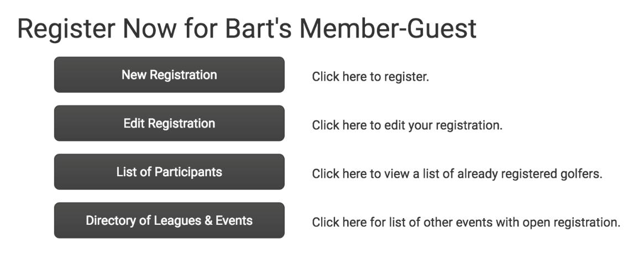Open Edit Registration

click(169, 123)
